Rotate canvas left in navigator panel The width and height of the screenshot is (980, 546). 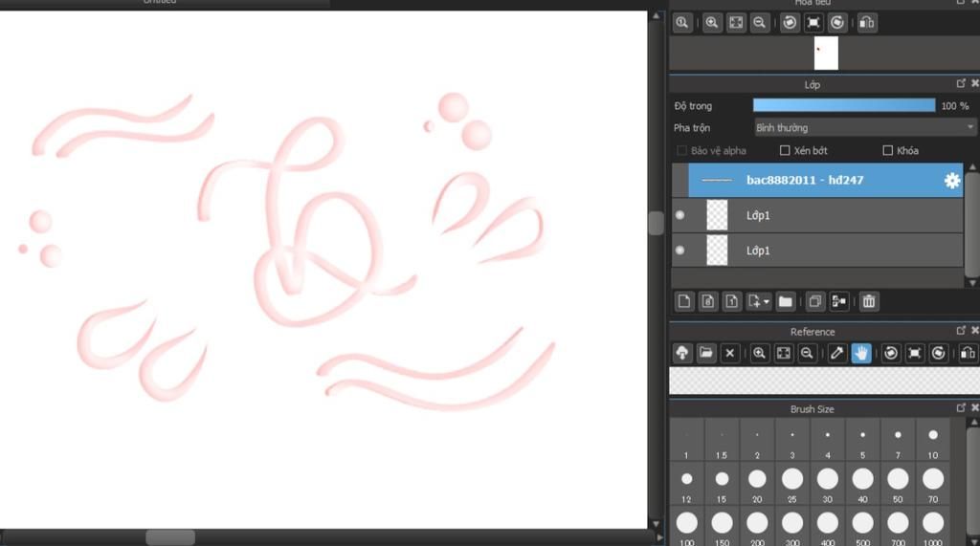click(790, 23)
